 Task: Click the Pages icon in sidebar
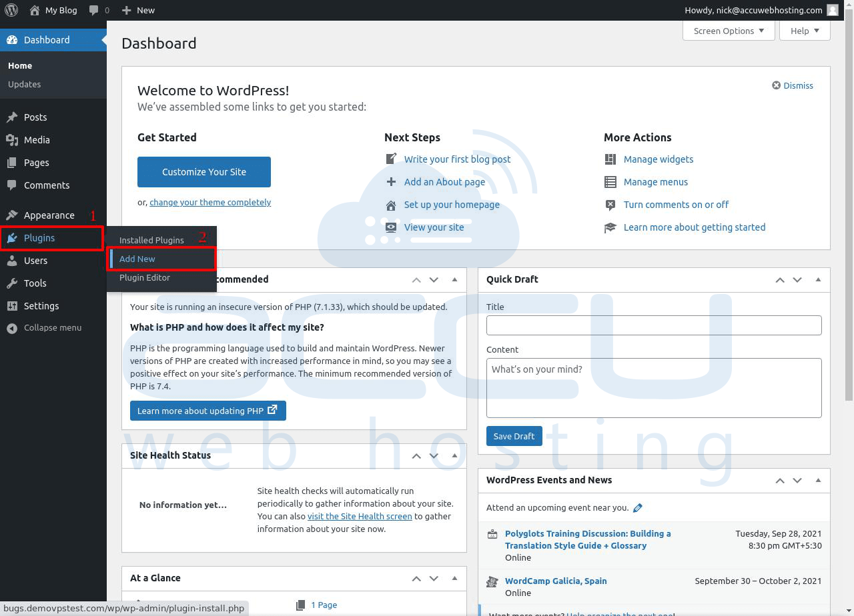coord(12,163)
